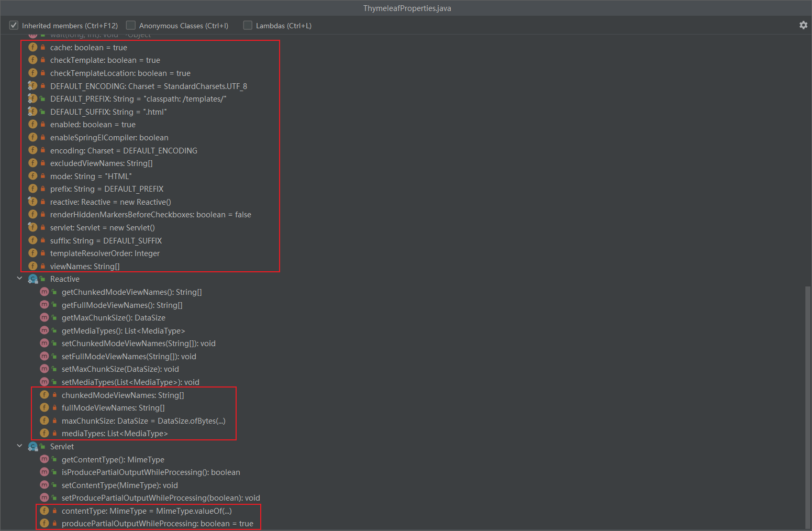Click the ThymeleafProperties.java title bar

[x=407, y=8]
